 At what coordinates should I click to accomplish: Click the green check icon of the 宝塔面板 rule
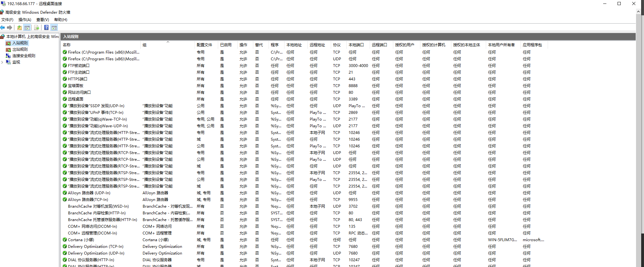(x=65, y=86)
